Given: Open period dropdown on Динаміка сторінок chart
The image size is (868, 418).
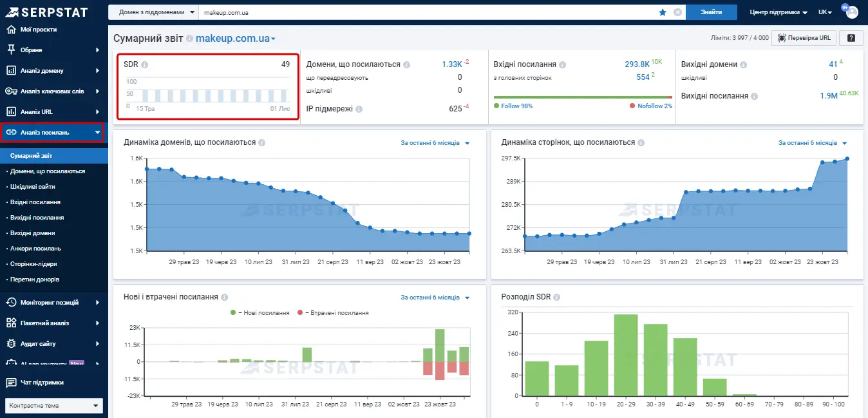Looking at the screenshot, I should (x=813, y=143).
